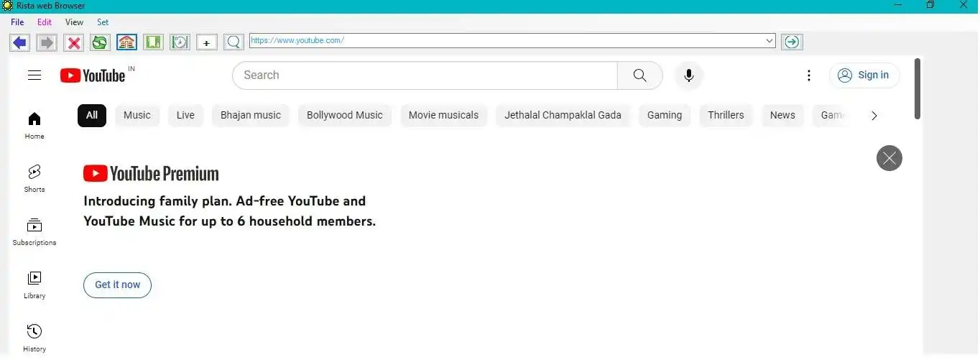The height and width of the screenshot is (360, 980).
Task: Go back with the blue arrow button
Action: [19, 42]
